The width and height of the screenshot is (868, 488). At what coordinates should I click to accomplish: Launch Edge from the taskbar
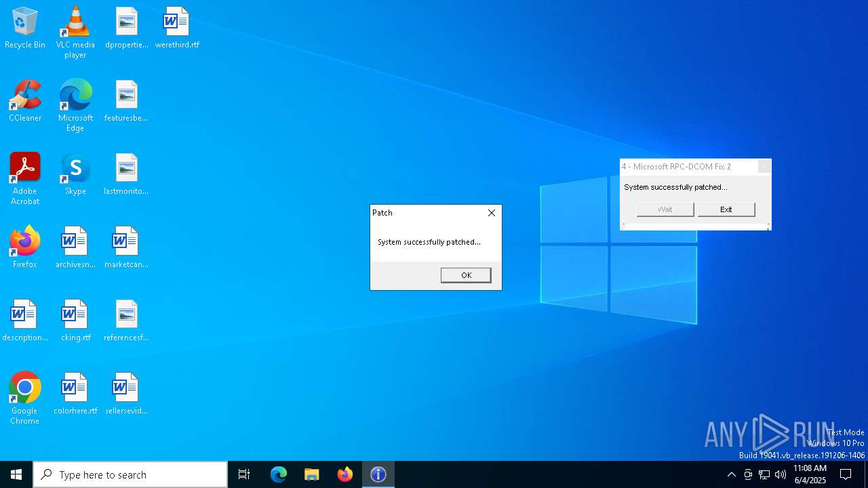click(x=279, y=474)
